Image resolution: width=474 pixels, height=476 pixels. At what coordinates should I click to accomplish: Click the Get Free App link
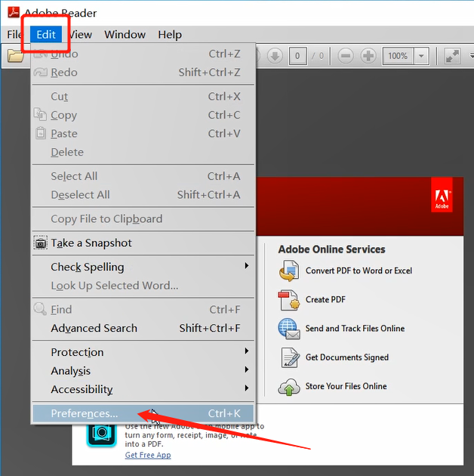(x=148, y=455)
